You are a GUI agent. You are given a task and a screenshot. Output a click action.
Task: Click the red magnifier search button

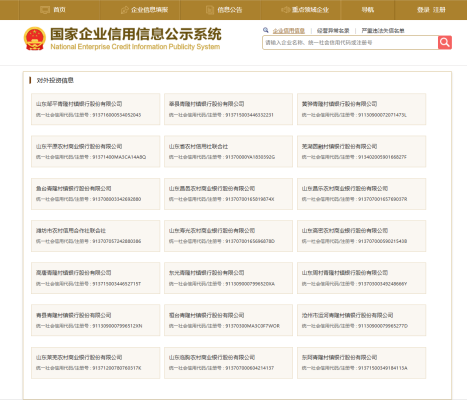pyautogui.click(x=445, y=42)
